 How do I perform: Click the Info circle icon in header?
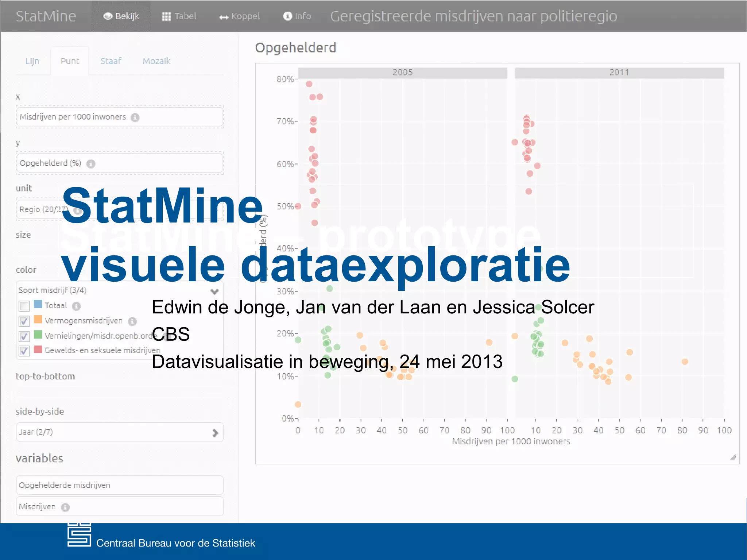tap(287, 16)
